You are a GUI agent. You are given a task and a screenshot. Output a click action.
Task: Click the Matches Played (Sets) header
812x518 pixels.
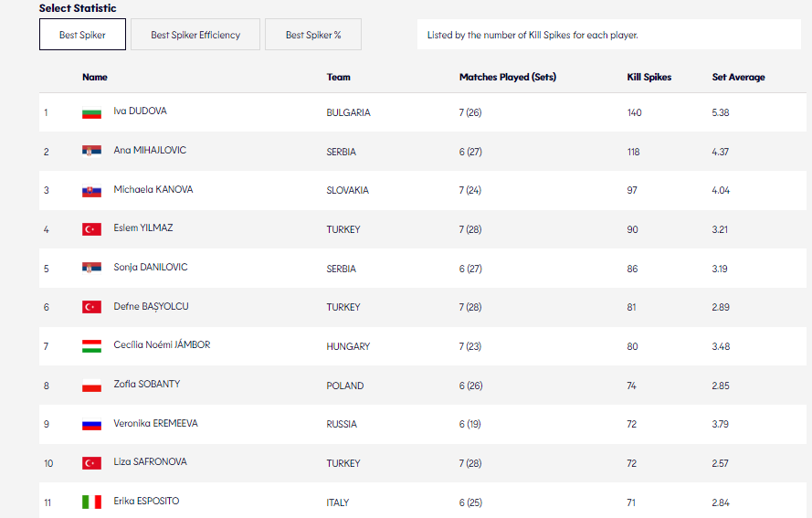pyautogui.click(x=507, y=78)
